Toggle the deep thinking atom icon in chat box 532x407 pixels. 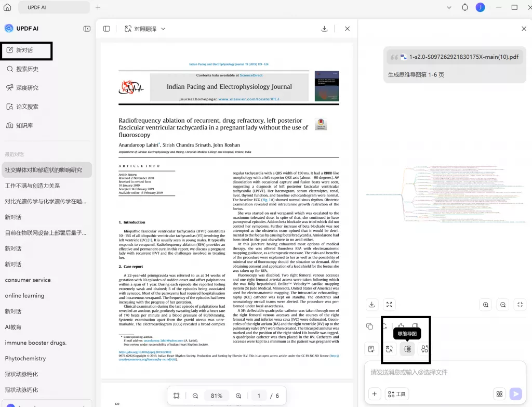[499, 394]
